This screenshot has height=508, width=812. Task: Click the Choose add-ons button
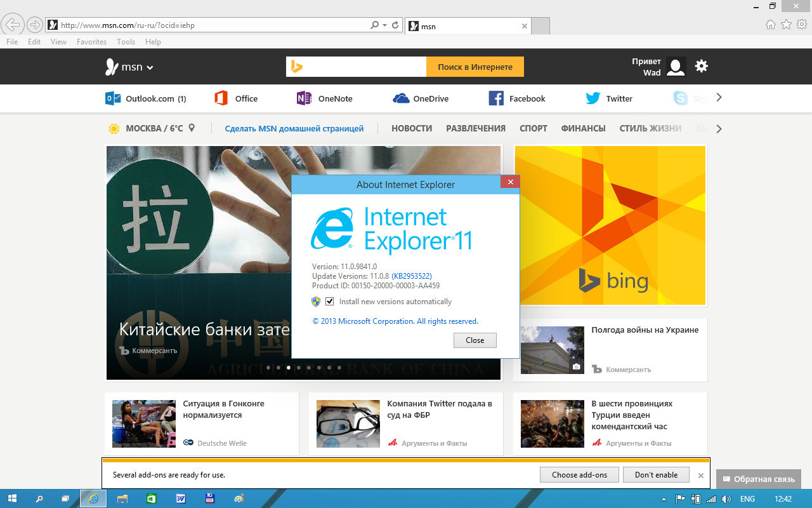[x=579, y=475]
